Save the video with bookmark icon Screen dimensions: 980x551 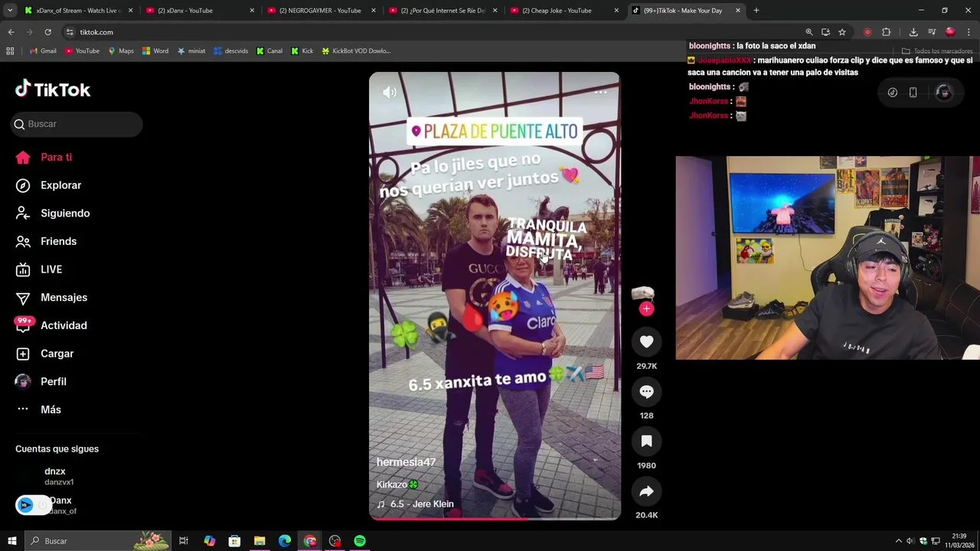point(646,441)
